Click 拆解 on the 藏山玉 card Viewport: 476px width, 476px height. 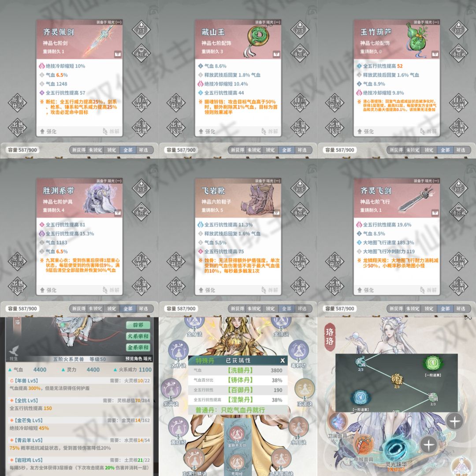269,131
